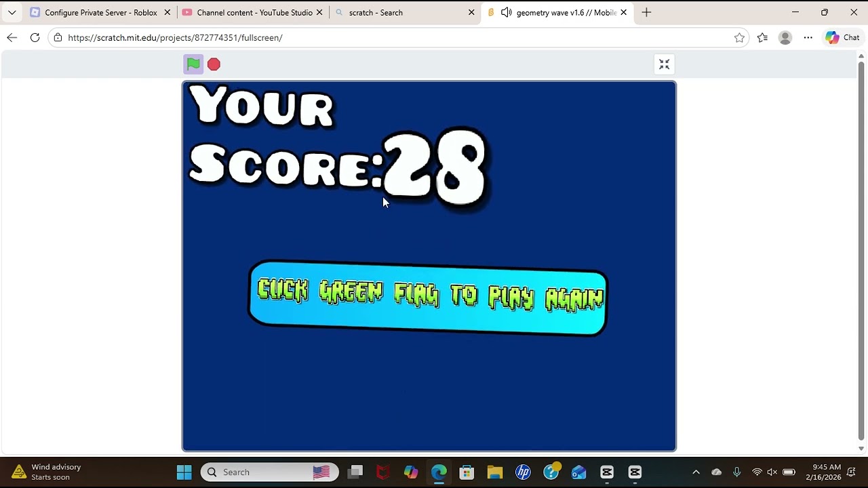
Task: Mute the geometry wave tab audio icon
Action: pos(507,12)
